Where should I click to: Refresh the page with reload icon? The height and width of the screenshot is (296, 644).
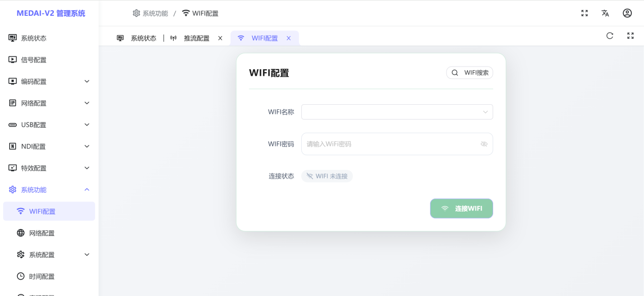click(610, 36)
